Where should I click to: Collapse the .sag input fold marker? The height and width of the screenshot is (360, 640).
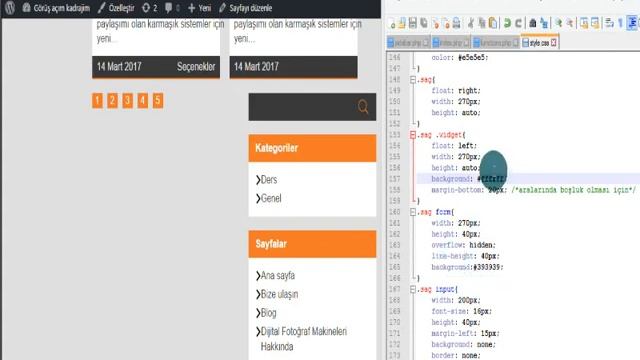pos(413,289)
